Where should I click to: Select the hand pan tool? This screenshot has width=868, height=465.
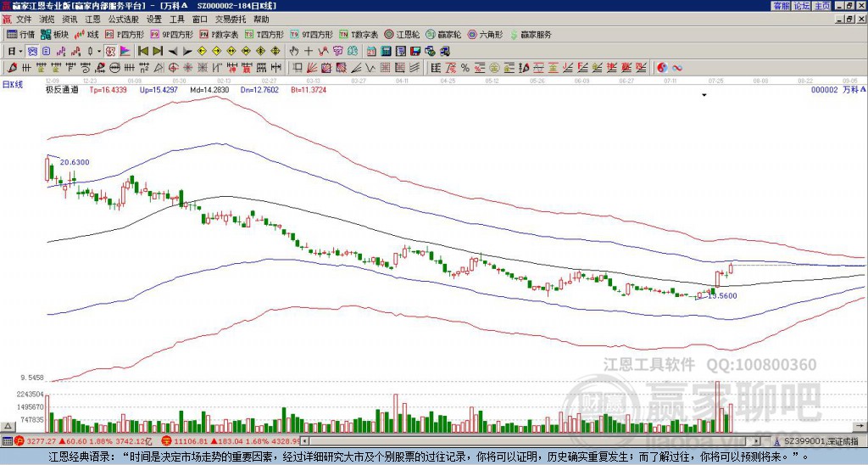pyautogui.click(x=293, y=52)
